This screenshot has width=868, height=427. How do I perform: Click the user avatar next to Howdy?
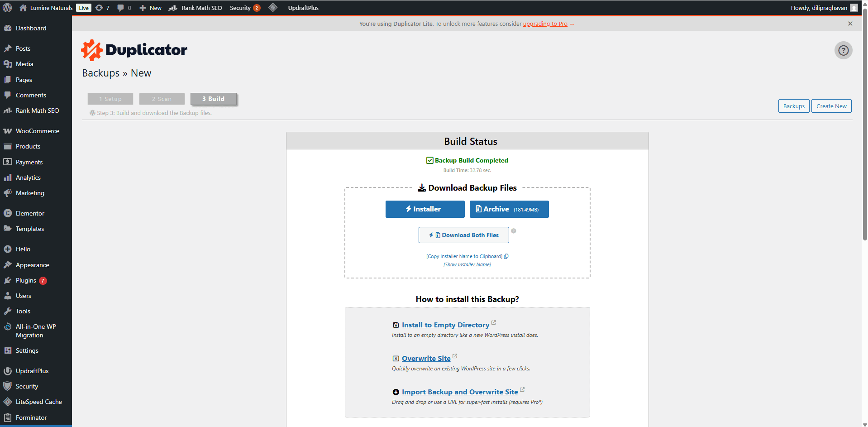854,8
